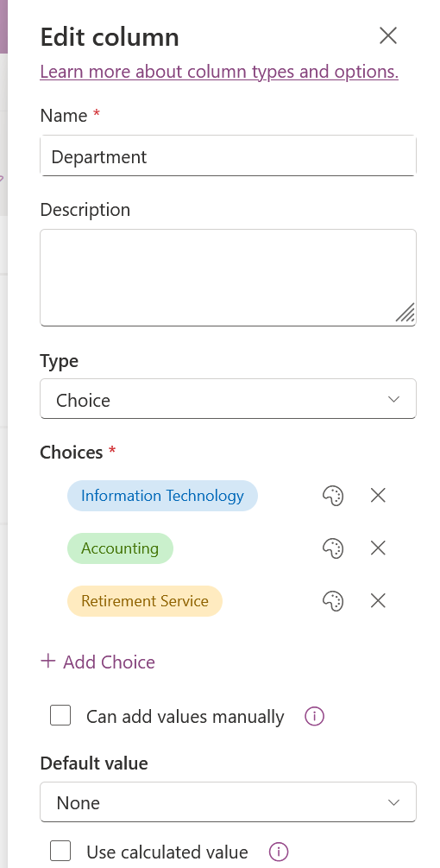Open color palette for Information Technology choice

(333, 496)
